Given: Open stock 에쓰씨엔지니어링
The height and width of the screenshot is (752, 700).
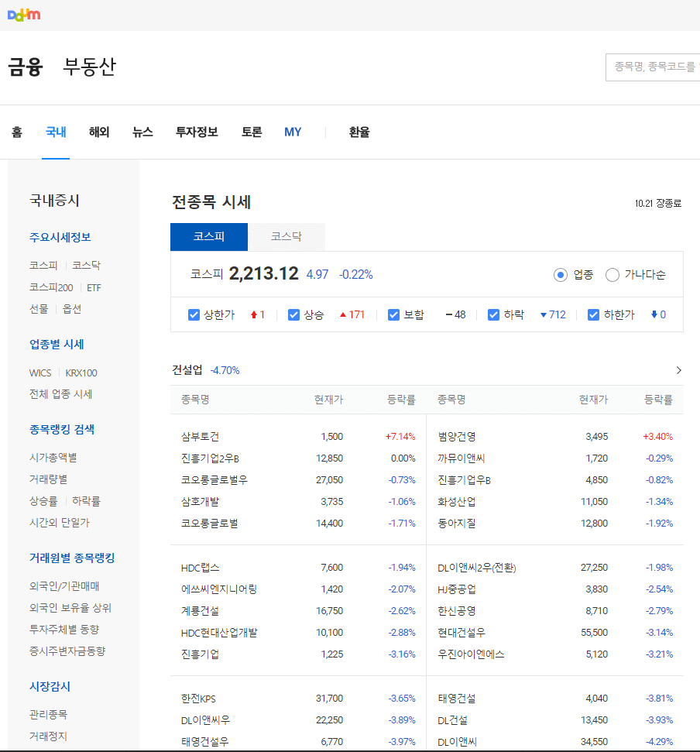Looking at the screenshot, I should click(219, 589).
